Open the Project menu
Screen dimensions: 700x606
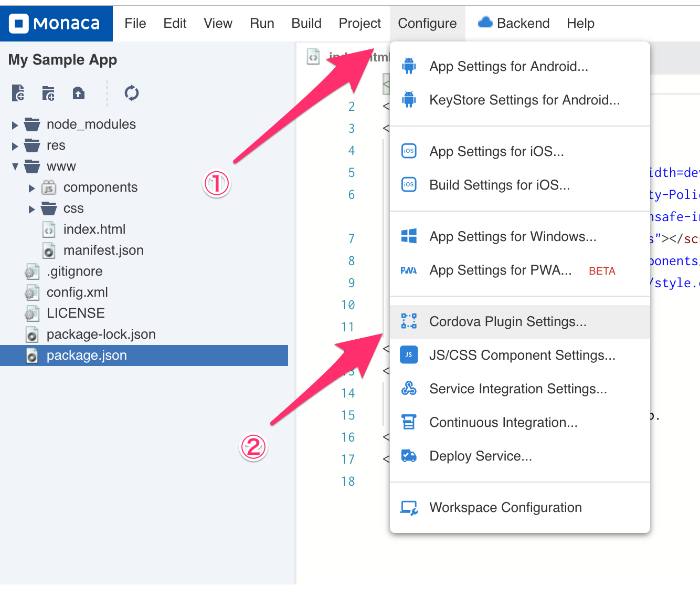point(360,23)
